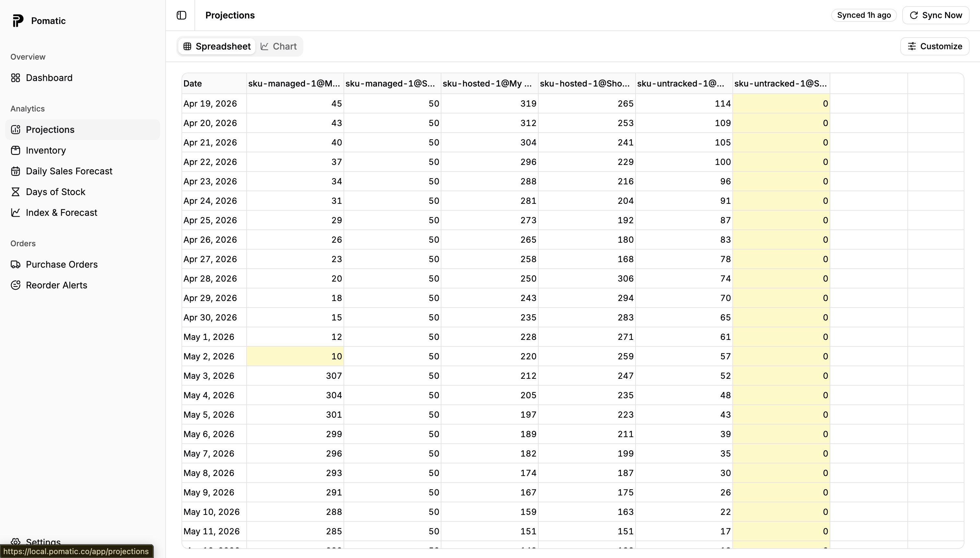Click the sku-hosted-1@My ... column header
Viewport: 980px width, 558px height.
490,84
